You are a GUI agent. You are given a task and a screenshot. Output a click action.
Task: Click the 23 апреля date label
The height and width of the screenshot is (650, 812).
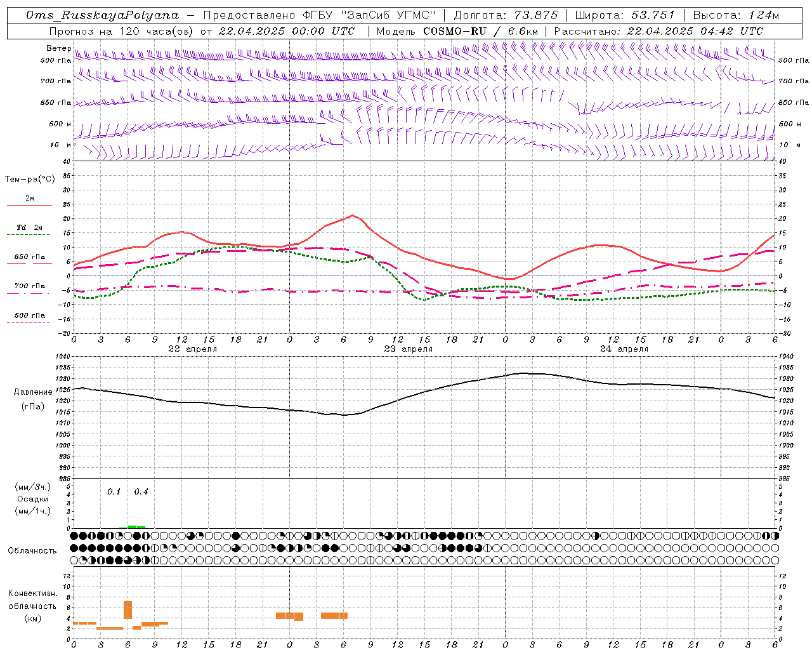tap(408, 349)
